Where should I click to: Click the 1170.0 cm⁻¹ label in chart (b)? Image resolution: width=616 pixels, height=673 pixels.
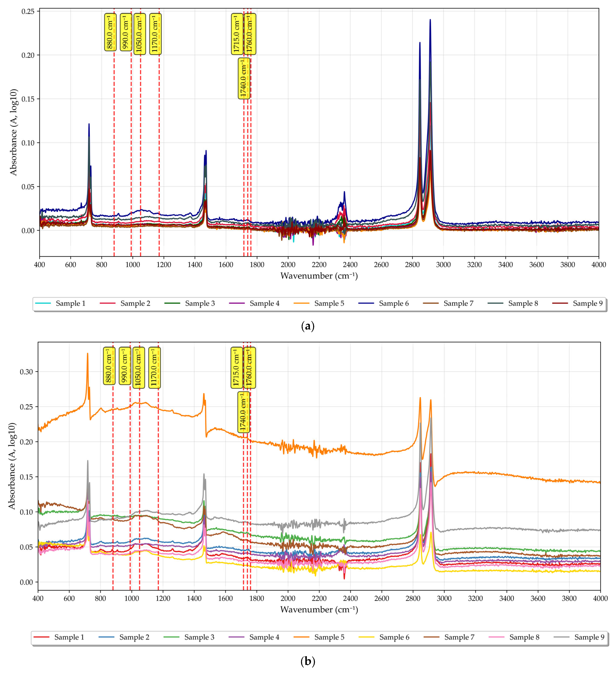(x=154, y=368)
